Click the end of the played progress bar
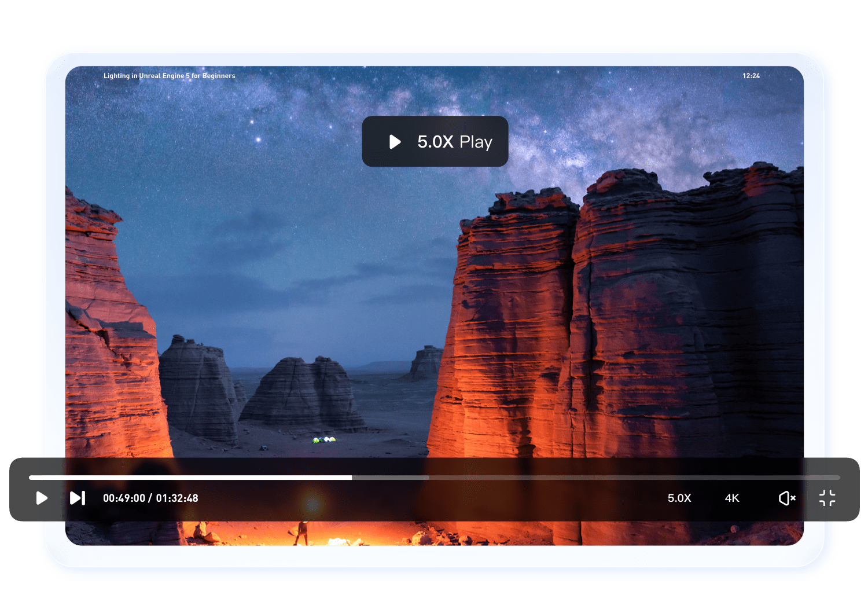 pyautogui.click(x=351, y=478)
